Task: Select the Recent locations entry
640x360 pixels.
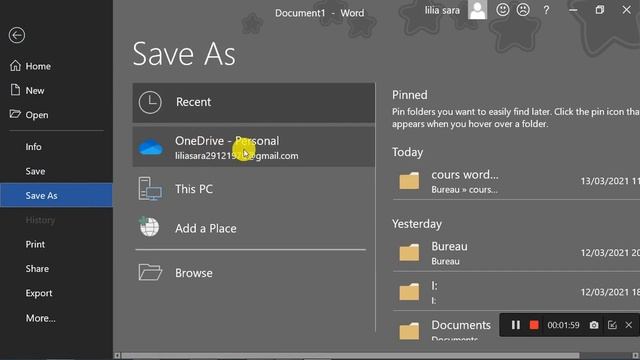Action: pos(253,102)
